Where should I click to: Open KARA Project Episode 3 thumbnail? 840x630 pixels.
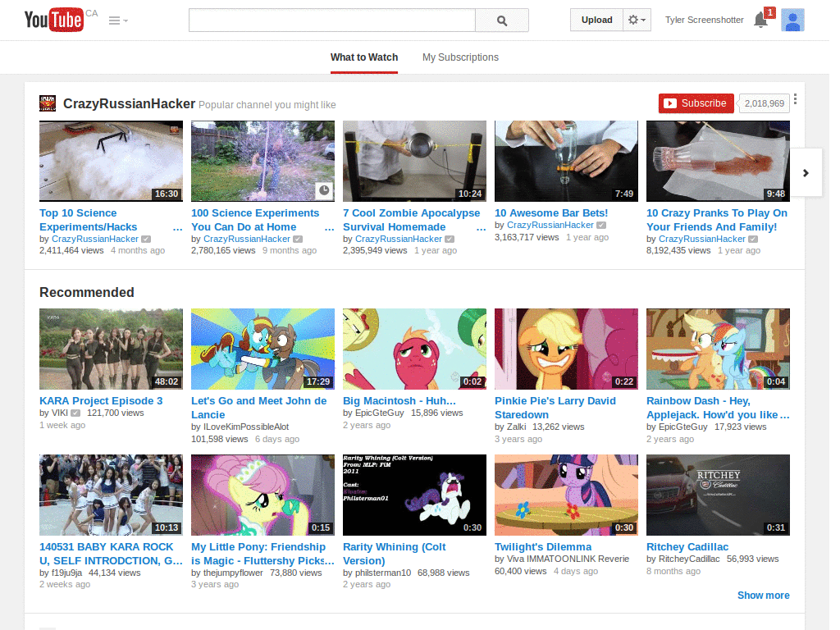(111, 349)
